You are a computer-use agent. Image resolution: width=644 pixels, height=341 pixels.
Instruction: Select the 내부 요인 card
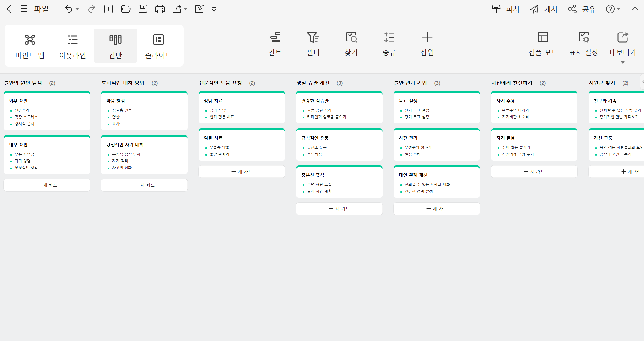(47, 155)
